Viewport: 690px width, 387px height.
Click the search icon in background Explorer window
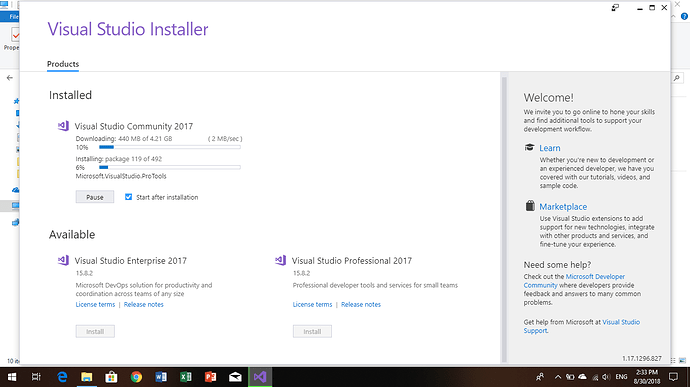(677, 78)
